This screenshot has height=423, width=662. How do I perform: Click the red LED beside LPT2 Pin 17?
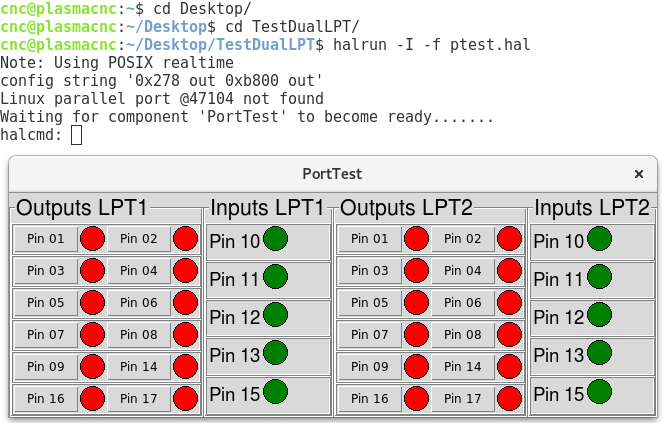pyautogui.click(x=509, y=398)
